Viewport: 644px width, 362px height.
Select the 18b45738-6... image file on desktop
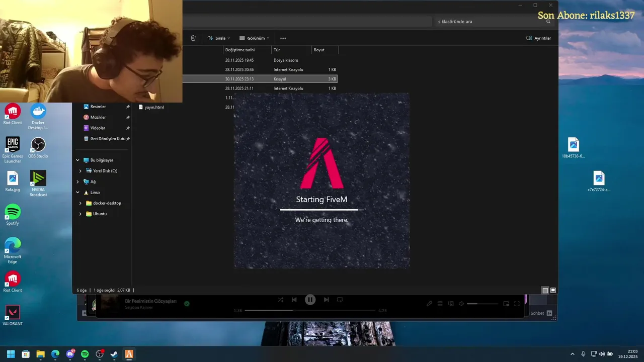coord(574,148)
